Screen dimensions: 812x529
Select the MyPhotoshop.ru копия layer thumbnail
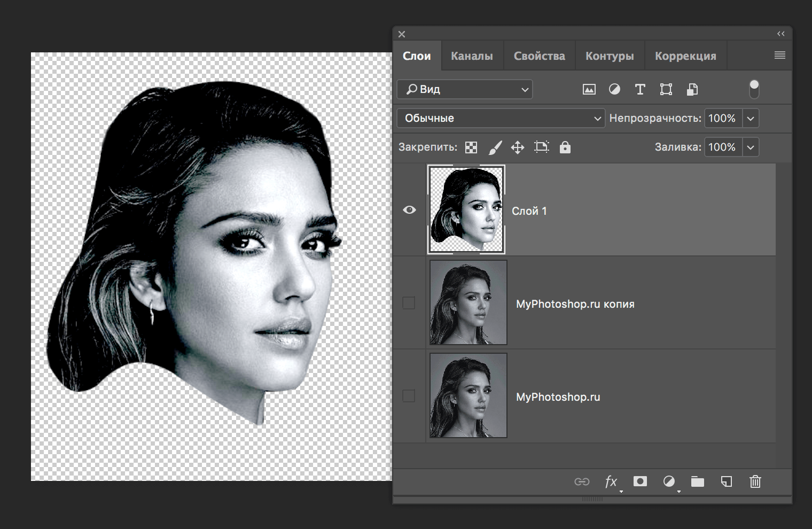(468, 303)
